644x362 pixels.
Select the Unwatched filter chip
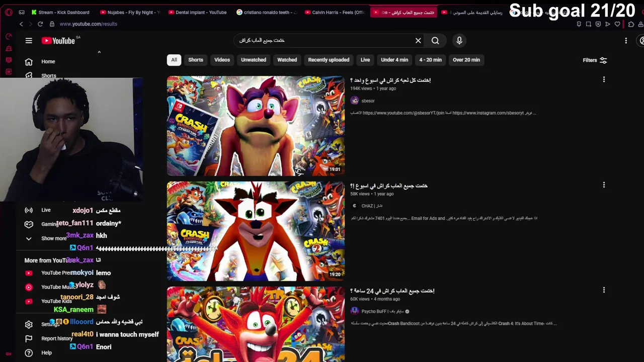point(254,60)
